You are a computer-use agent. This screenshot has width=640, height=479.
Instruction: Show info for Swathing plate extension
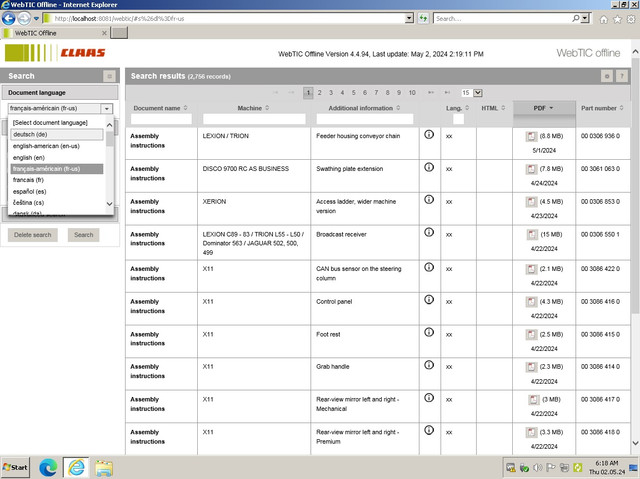point(429,167)
